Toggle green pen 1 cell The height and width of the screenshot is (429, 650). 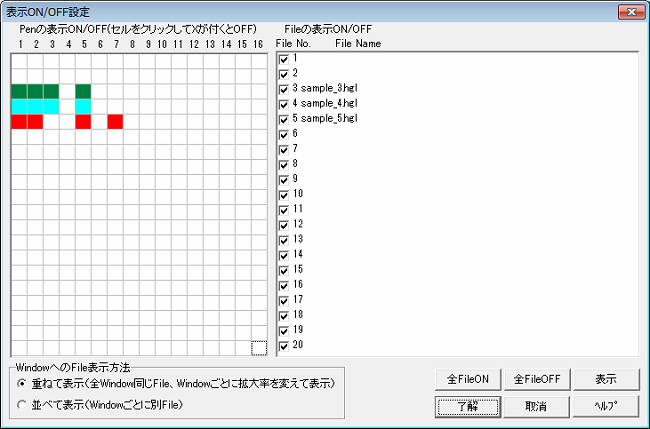click(19, 92)
